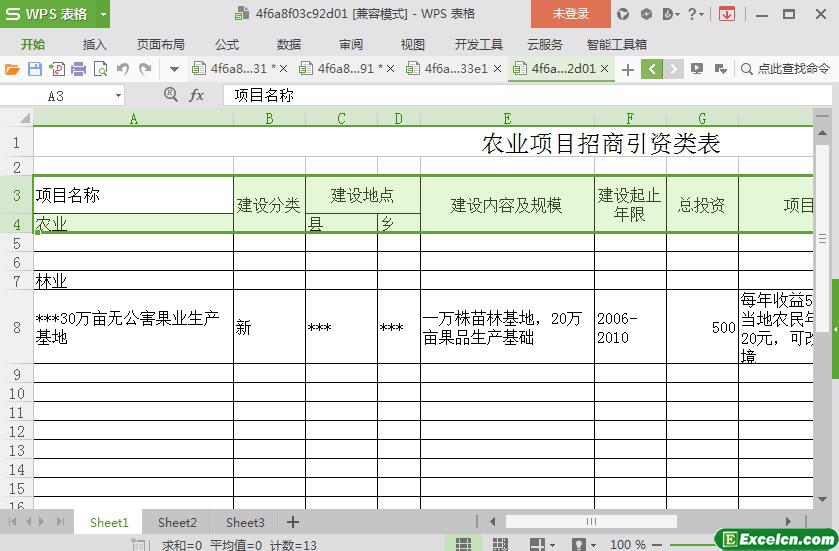Open the 插入 ribbon tab

95,44
